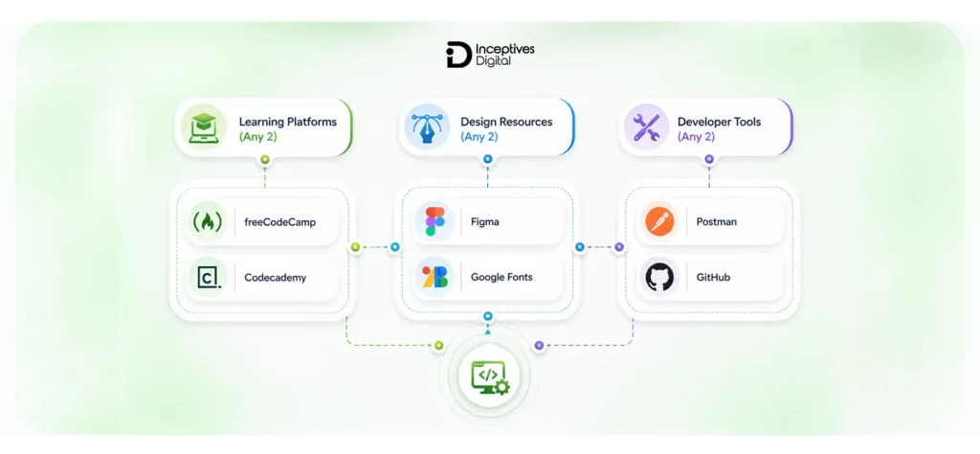
Task: Click the Postman logo icon
Action: point(658,221)
